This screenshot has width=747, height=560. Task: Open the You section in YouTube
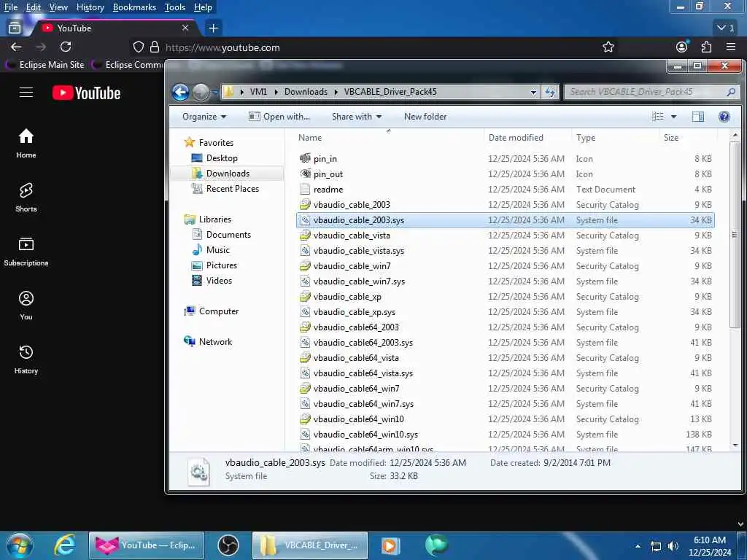tap(26, 306)
